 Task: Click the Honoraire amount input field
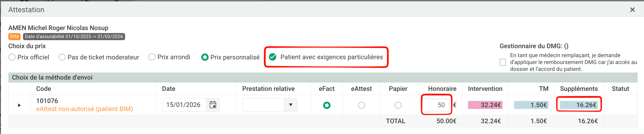(x=437, y=105)
